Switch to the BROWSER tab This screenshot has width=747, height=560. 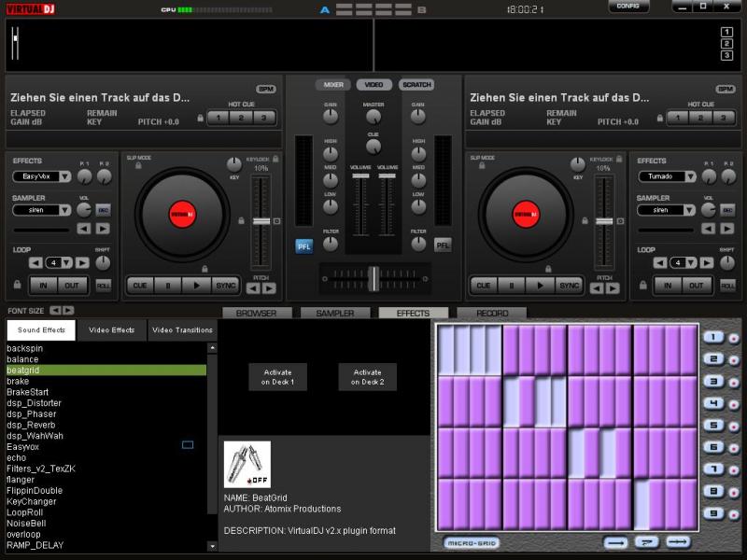(x=257, y=314)
